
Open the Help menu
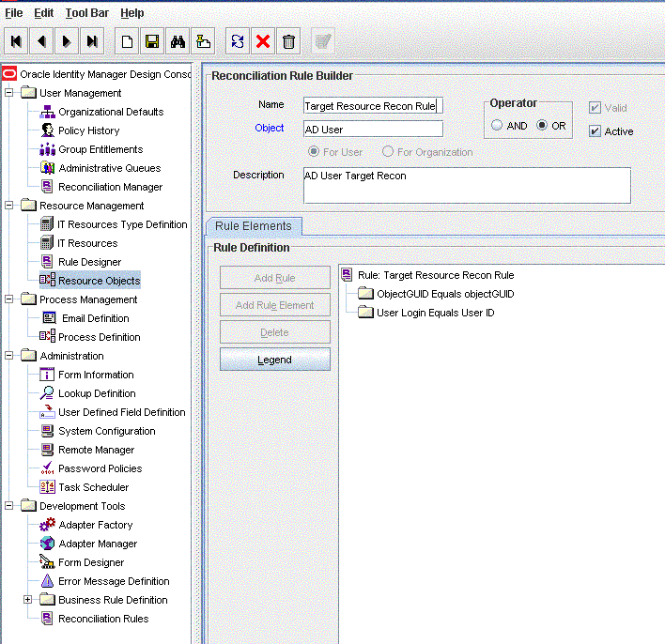(x=131, y=13)
